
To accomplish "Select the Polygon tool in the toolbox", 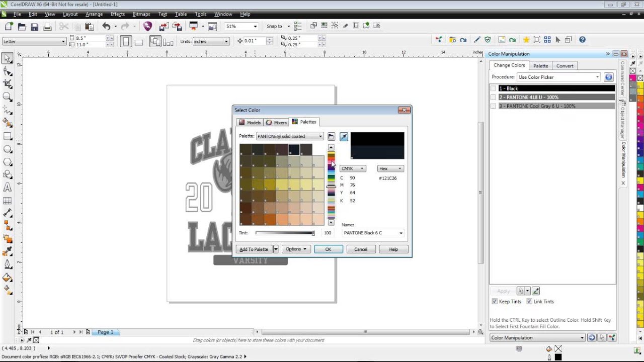I will 8,162.
